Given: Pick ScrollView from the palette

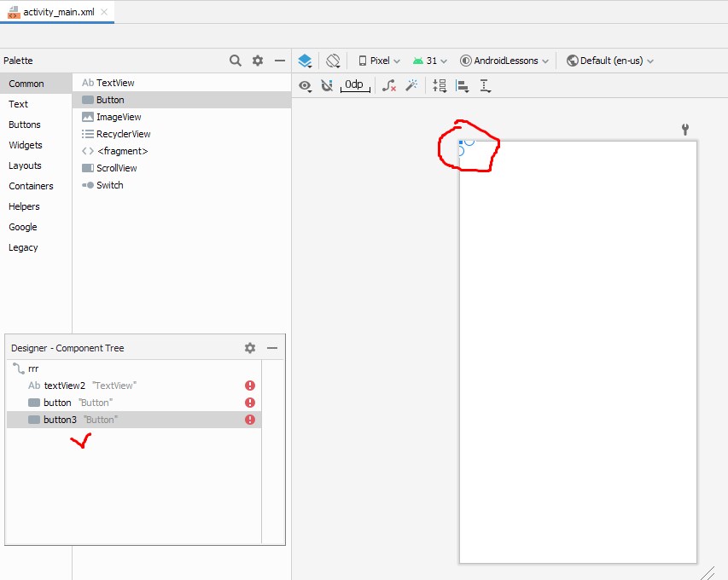Looking at the screenshot, I should click(182, 168).
